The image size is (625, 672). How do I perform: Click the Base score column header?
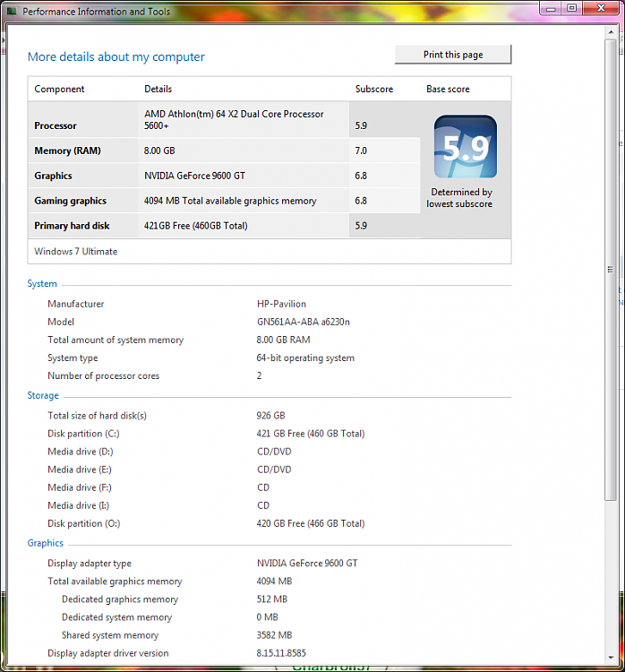(x=448, y=89)
